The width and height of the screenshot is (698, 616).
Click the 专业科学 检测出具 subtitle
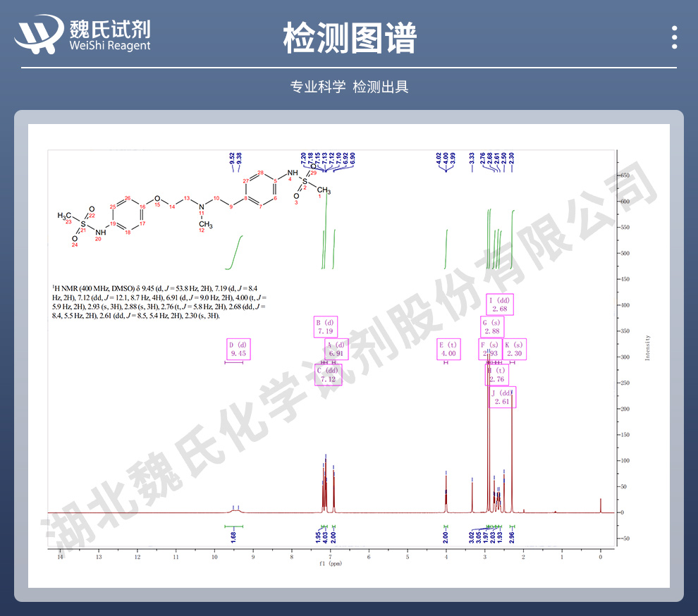point(350,87)
